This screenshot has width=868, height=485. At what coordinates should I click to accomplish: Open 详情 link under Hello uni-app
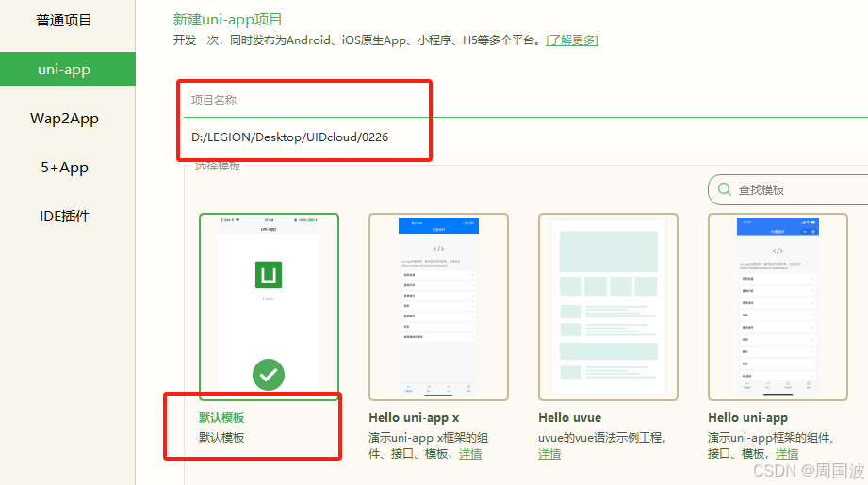pyautogui.click(x=787, y=454)
